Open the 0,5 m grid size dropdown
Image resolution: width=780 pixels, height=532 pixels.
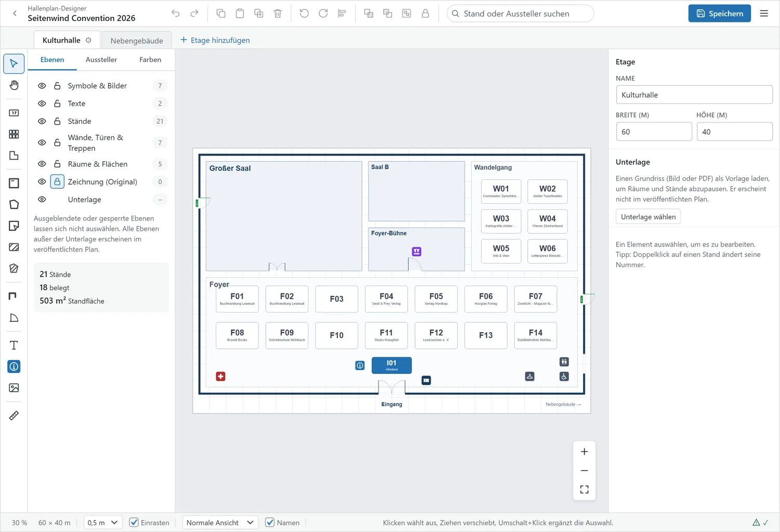(103, 523)
